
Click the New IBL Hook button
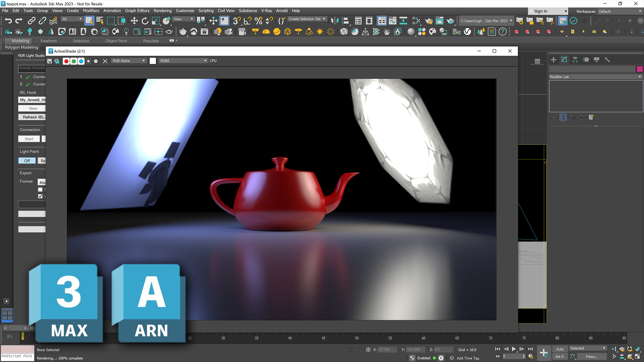click(32, 108)
